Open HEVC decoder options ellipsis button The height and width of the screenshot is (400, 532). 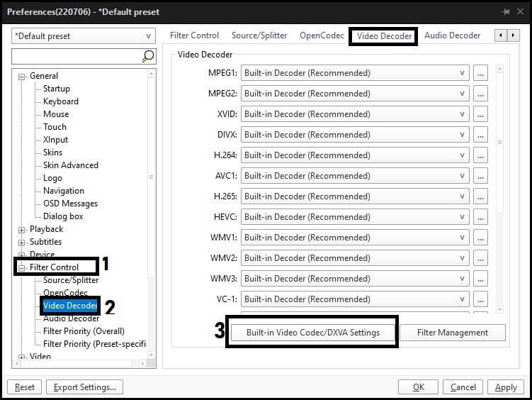480,217
